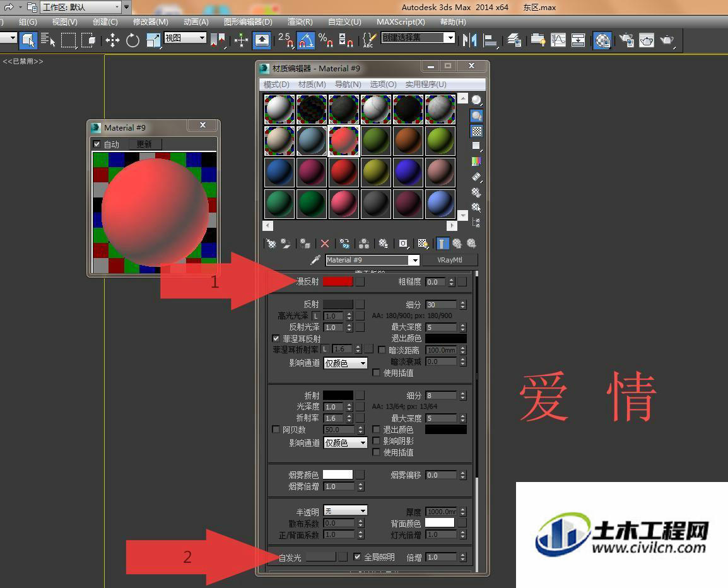Click the Align tool icon
Image resolution: width=728 pixels, height=588 pixels.
click(490, 40)
